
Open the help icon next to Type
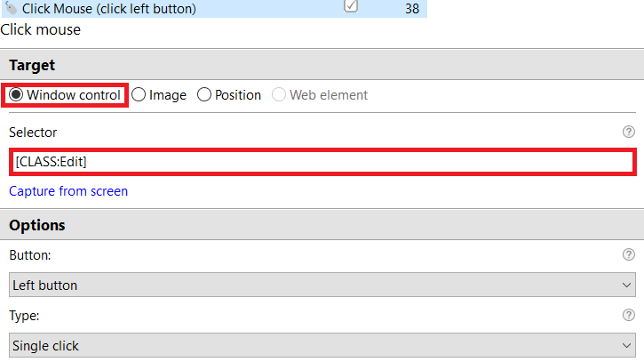point(628,315)
